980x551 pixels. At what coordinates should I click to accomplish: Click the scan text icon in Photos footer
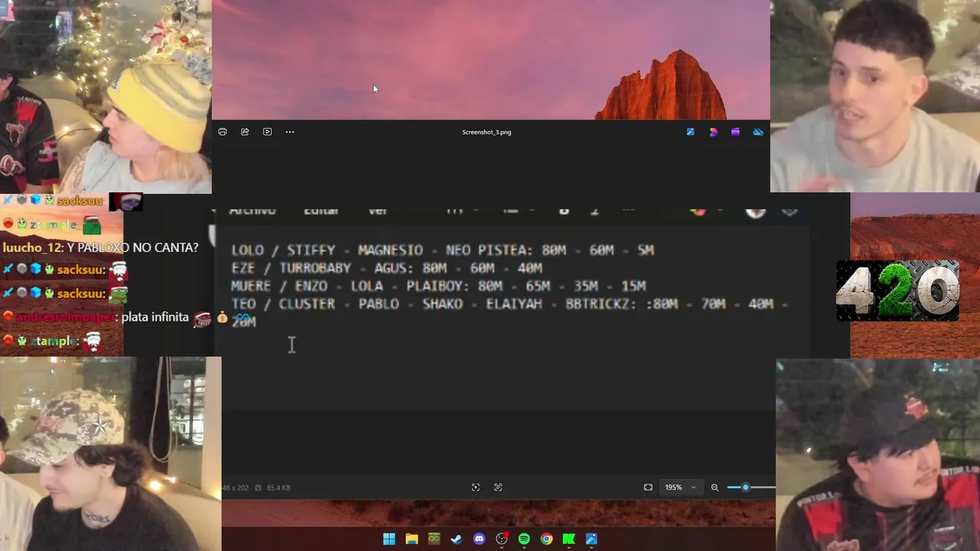coord(498,487)
